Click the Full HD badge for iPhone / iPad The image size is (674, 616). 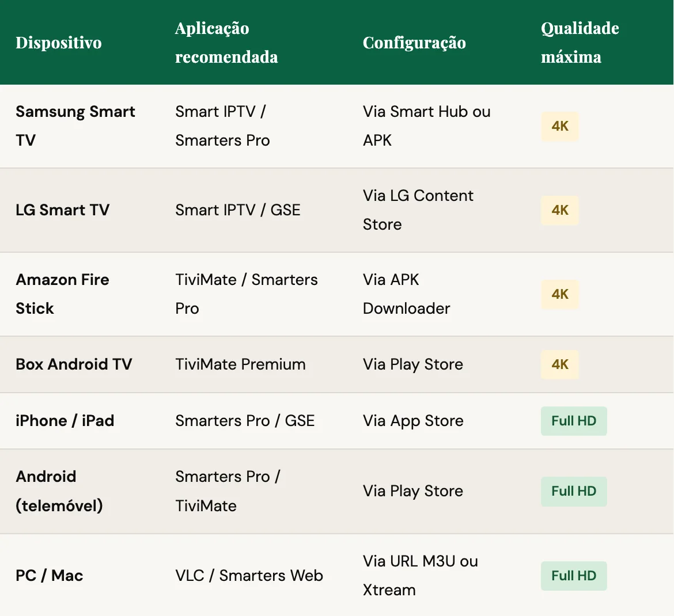coord(573,421)
